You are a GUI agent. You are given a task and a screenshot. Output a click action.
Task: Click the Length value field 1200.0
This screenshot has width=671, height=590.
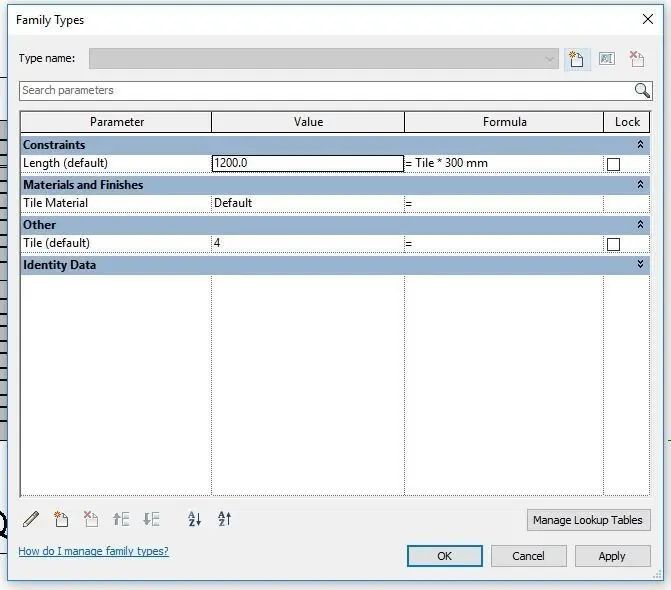[308, 163]
